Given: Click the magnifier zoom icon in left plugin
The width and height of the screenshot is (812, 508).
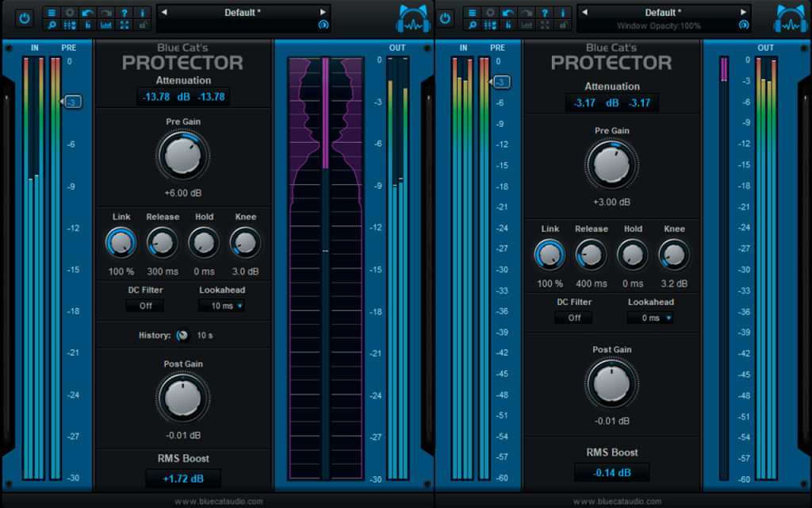Looking at the screenshot, I should [52, 25].
